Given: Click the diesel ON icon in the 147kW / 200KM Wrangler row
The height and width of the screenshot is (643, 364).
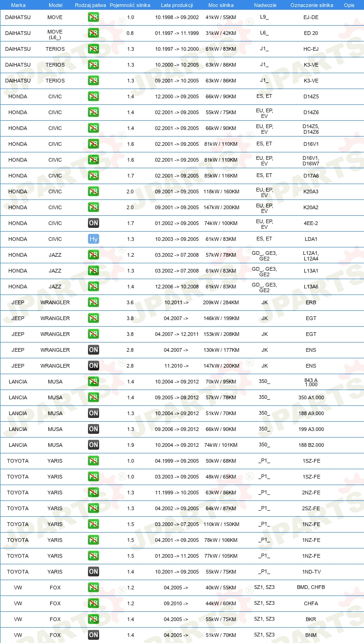Looking at the screenshot, I should [94, 366].
